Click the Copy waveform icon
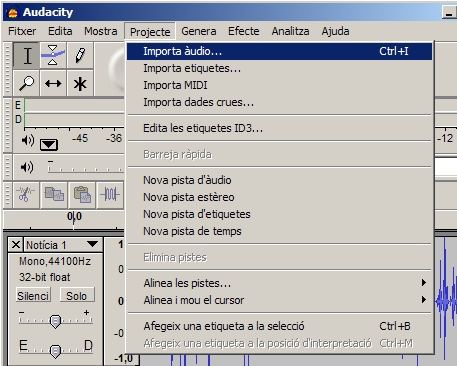Screen dimensions: 457x366 tap(54, 195)
